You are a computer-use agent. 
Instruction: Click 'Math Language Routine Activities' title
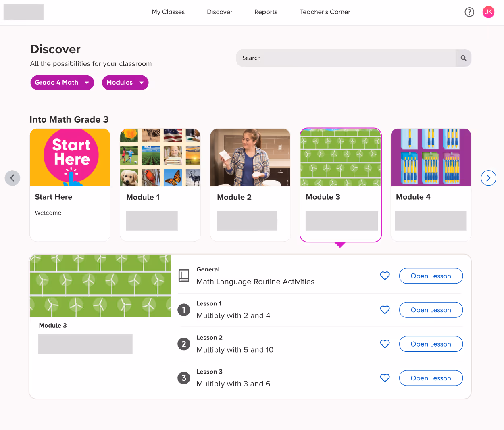point(256,282)
